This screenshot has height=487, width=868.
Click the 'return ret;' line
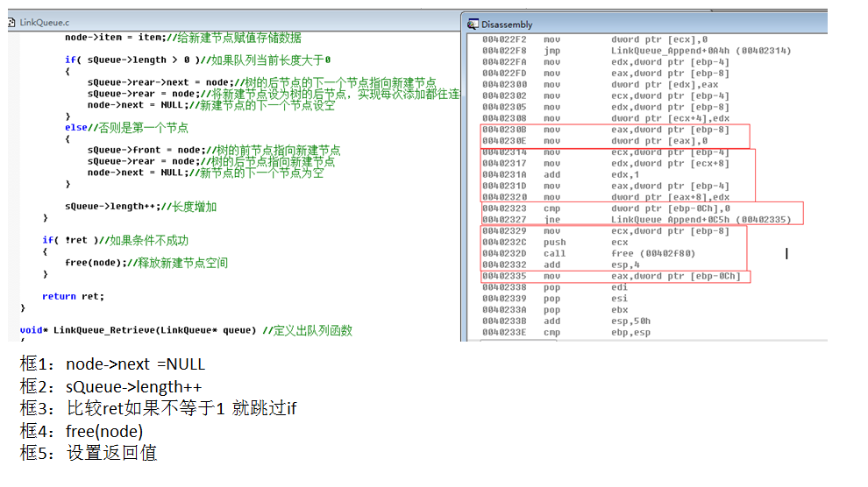(73, 296)
